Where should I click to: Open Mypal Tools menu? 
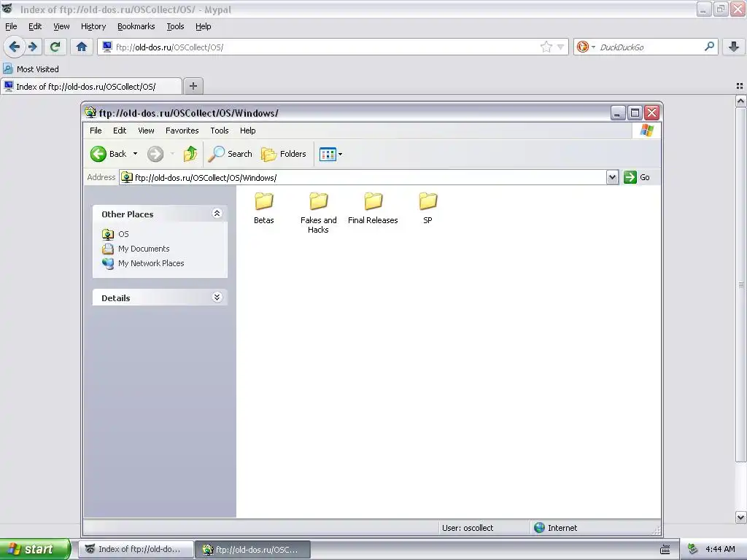pyautogui.click(x=175, y=27)
